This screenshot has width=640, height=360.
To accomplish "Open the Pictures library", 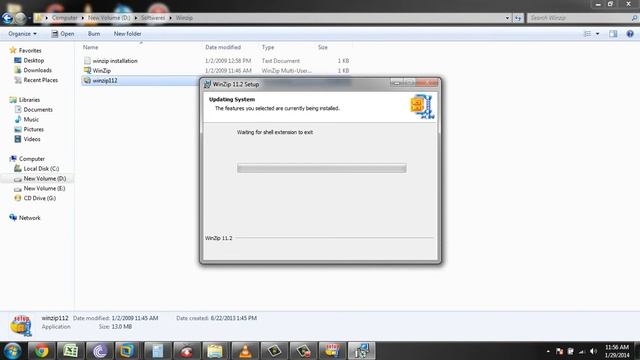I will pyautogui.click(x=33, y=129).
